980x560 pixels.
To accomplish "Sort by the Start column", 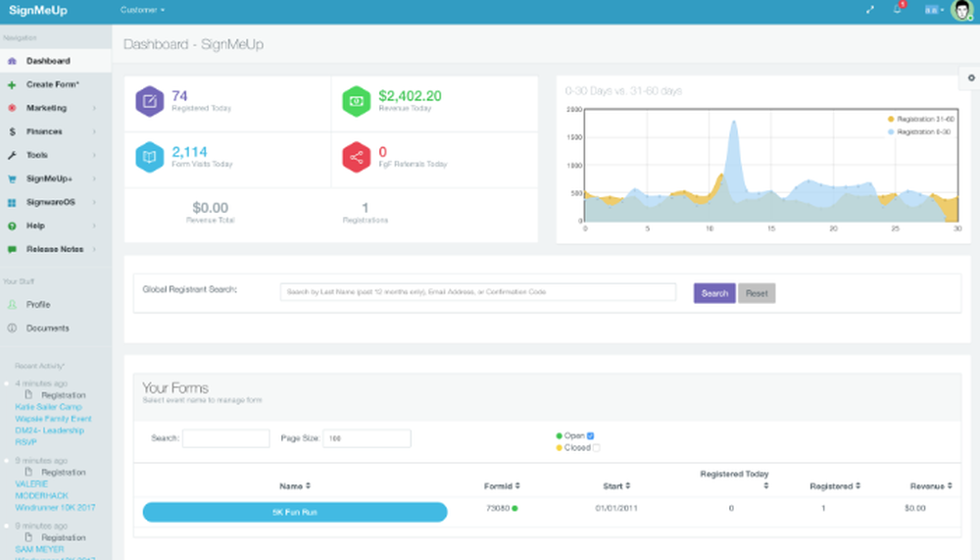I will tap(616, 486).
